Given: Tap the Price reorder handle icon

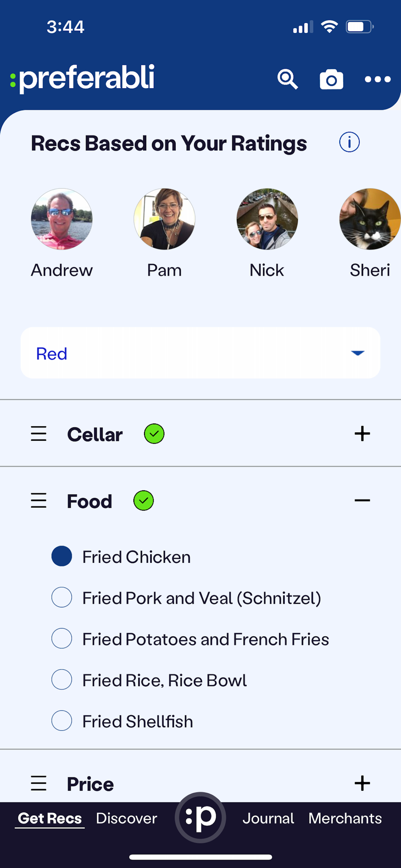Looking at the screenshot, I should pyautogui.click(x=39, y=783).
